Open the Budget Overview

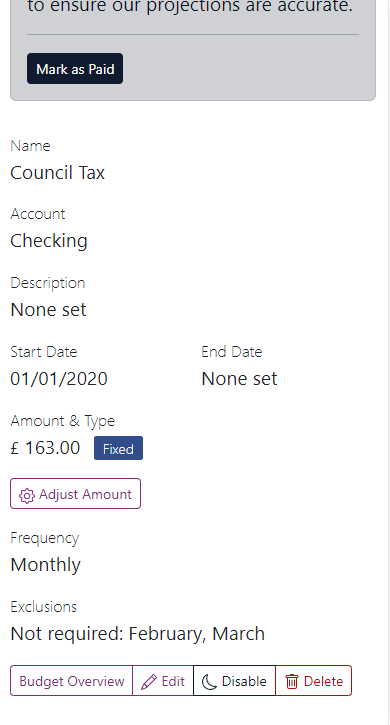[x=71, y=681]
